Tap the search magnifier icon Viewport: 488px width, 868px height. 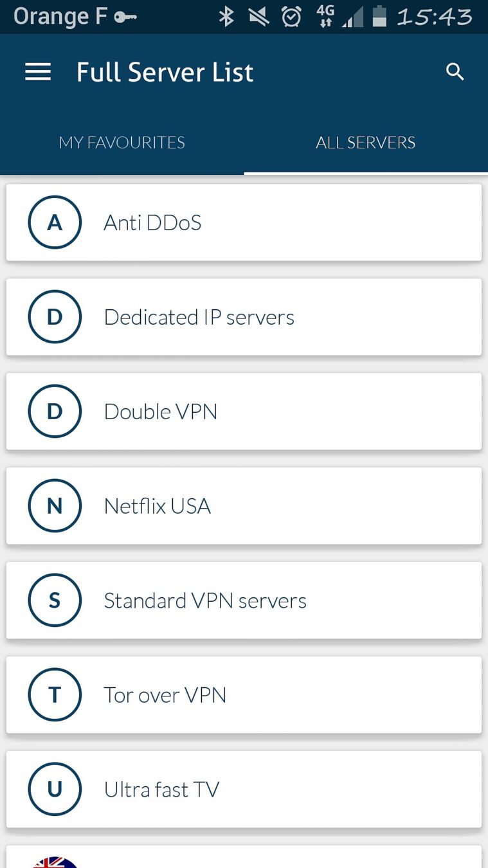coord(455,72)
